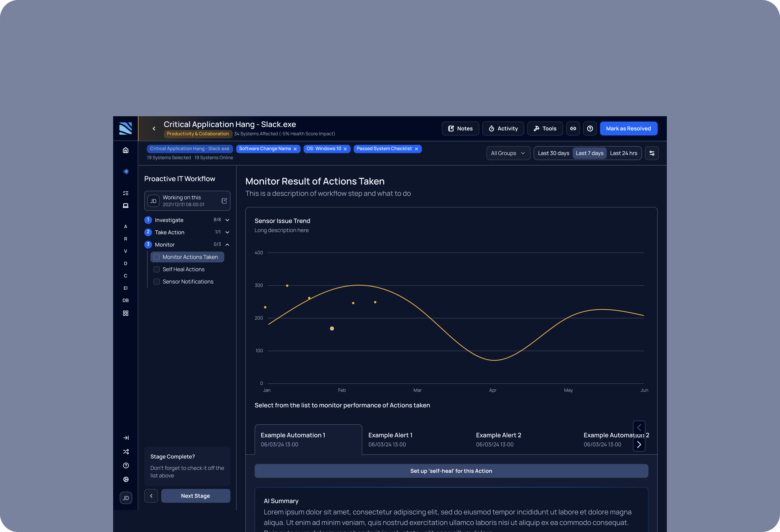
Task: Click the edit note icon beside Working on this
Action: 224,201
